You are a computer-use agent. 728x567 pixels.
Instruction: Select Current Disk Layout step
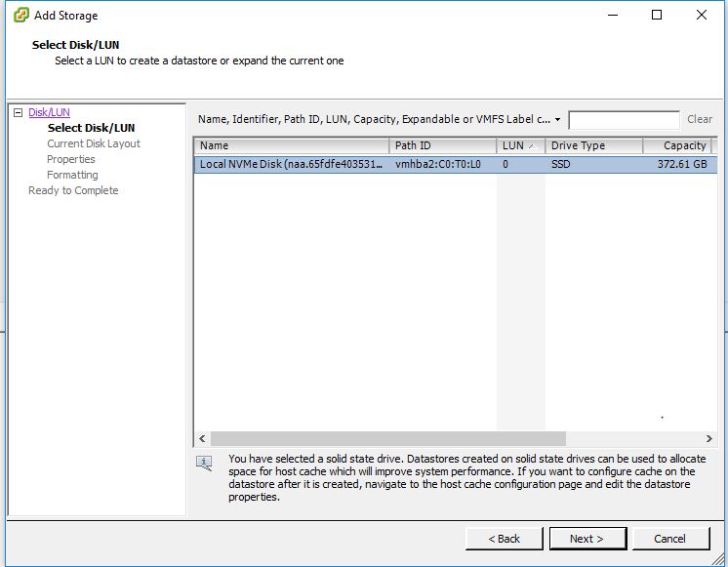click(x=94, y=143)
